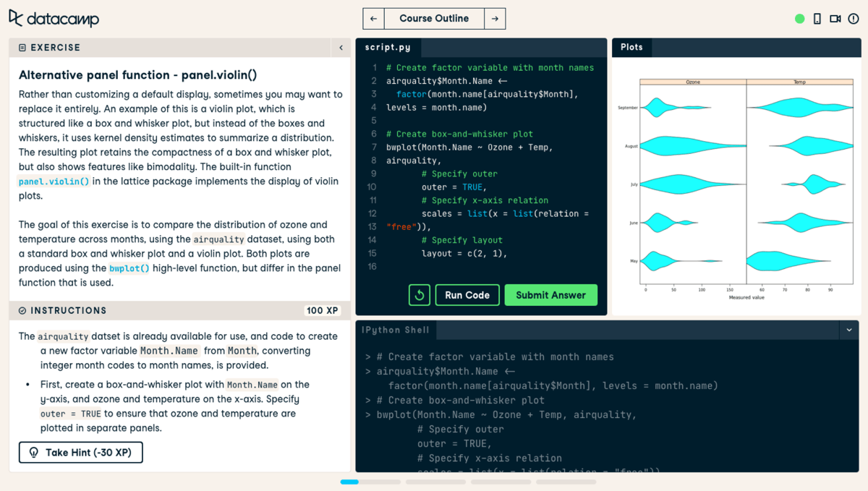Screen dimensions: 868x491
Task: Click the green session status indicator
Action: (799, 18)
